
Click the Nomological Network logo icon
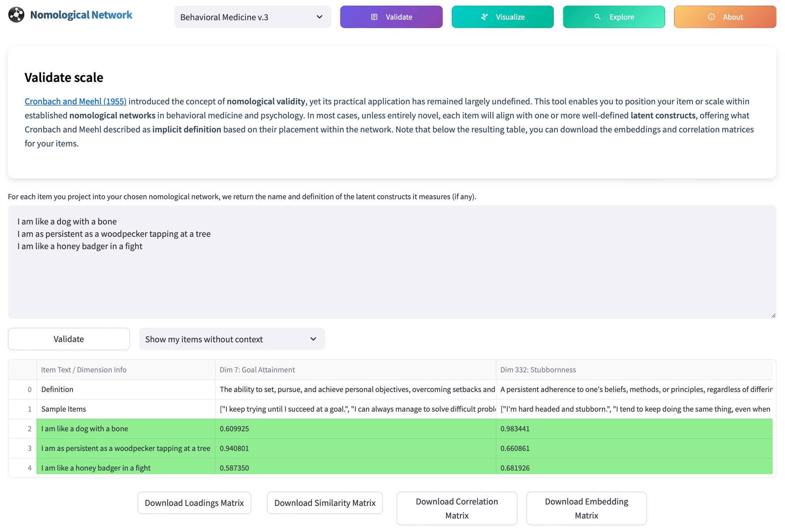pyautogui.click(x=16, y=15)
